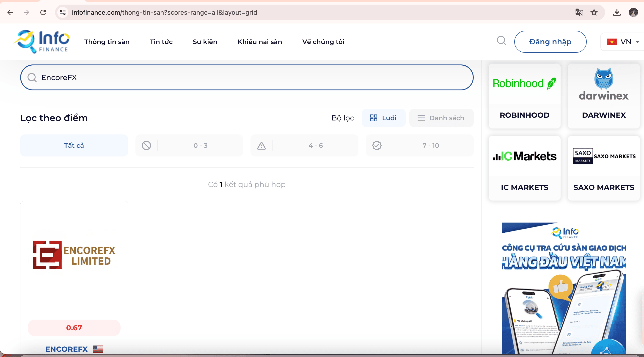
Task: Open Về chúng tôi menu
Action: point(323,42)
